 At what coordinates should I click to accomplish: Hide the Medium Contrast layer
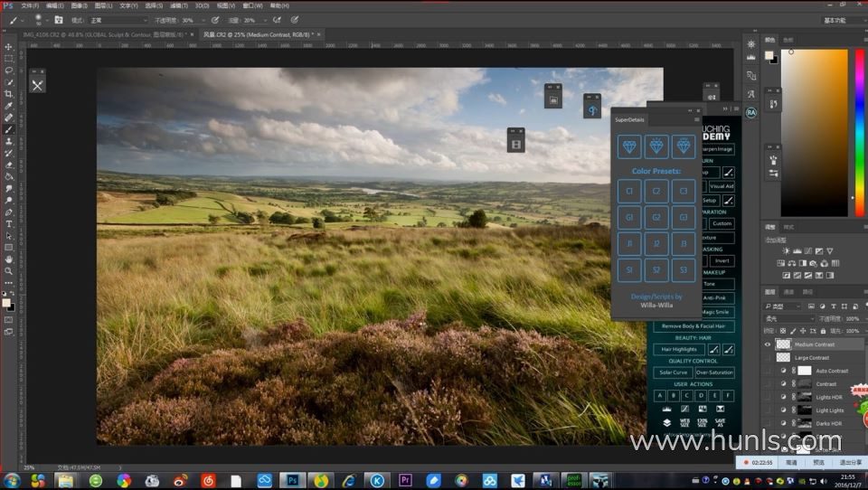(768, 344)
